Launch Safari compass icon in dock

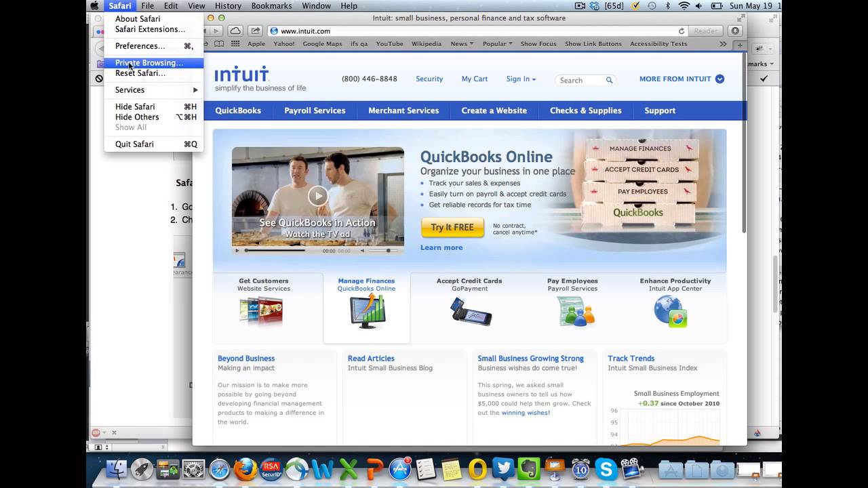pyautogui.click(x=220, y=468)
